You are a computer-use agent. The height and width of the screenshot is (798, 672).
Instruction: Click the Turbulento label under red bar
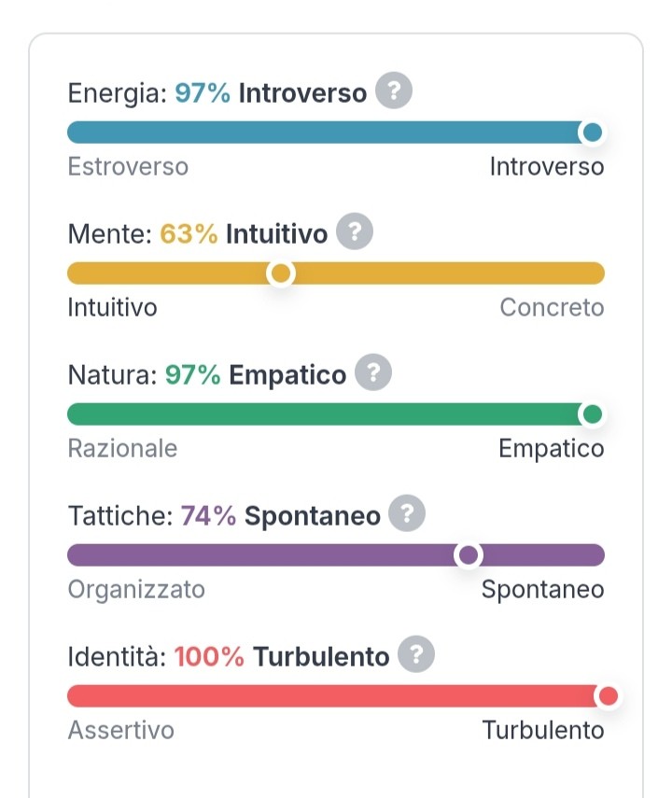(543, 730)
